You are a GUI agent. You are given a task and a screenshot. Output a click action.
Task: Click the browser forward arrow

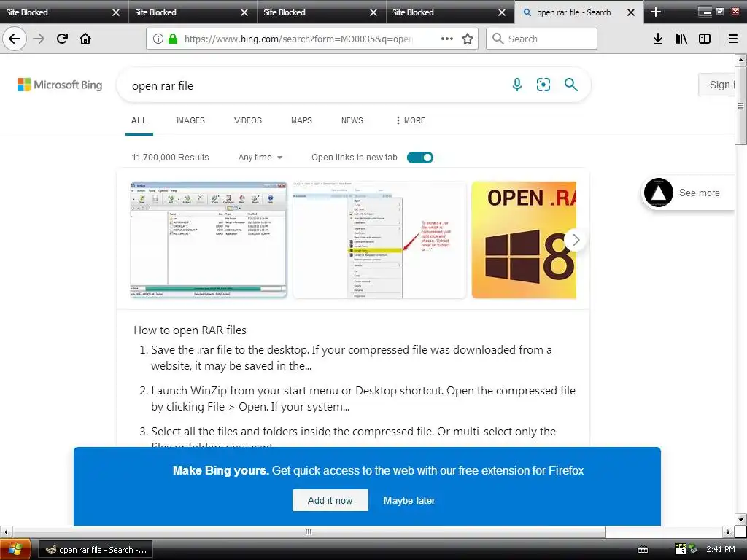coord(39,39)
